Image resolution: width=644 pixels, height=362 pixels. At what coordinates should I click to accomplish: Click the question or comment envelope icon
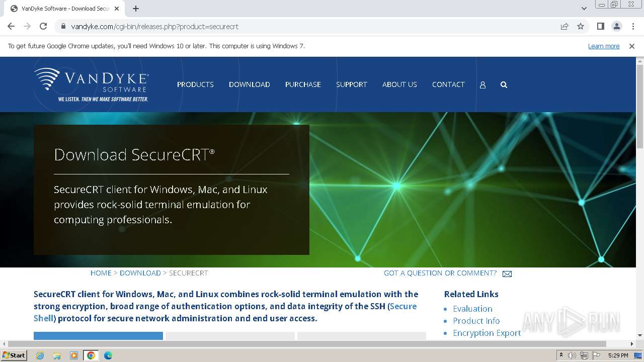(507, 274)
